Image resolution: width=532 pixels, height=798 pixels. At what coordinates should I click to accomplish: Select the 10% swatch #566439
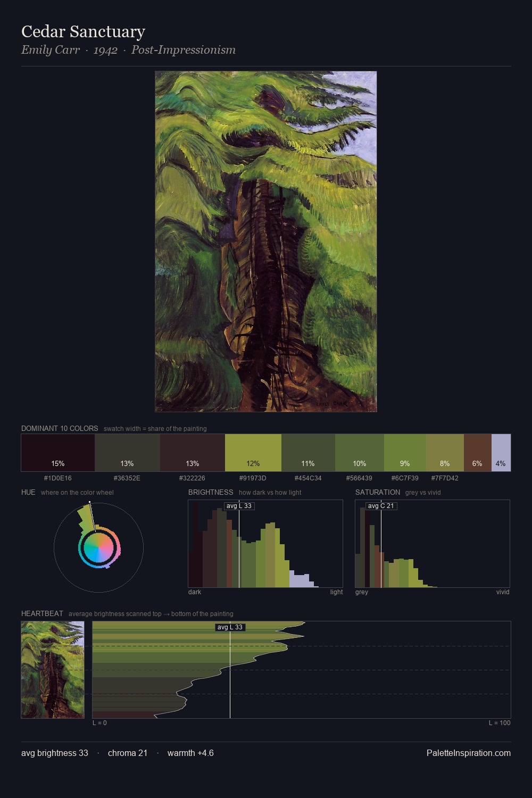tap(360, 453)
